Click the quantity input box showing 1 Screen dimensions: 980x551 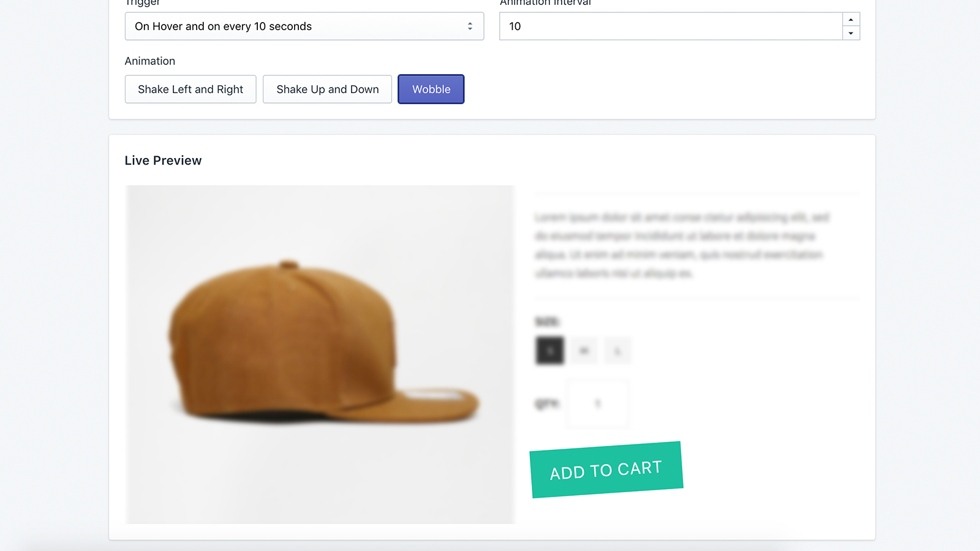597,403
